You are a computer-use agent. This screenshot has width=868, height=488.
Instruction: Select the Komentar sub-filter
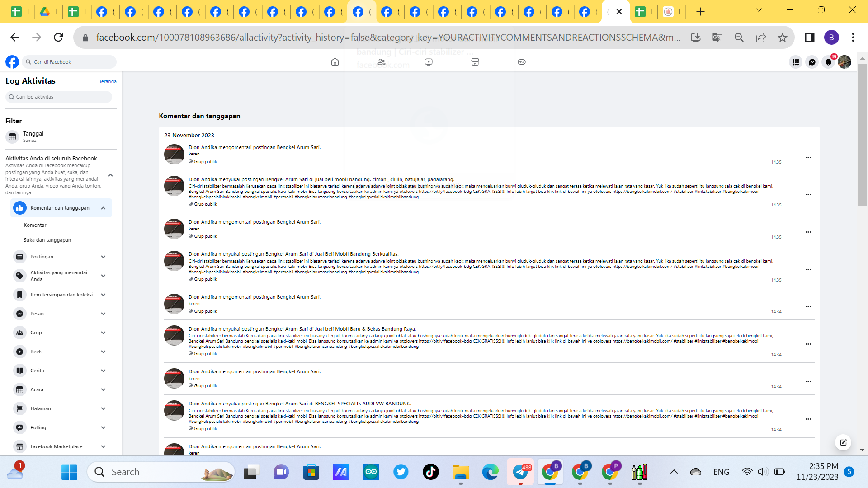pyautogui.click(x=35, y=225)
